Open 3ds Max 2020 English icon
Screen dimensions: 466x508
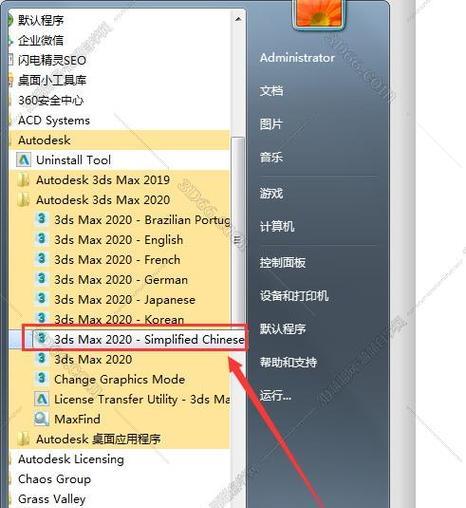pyautogui.click(x=41, y=239)
